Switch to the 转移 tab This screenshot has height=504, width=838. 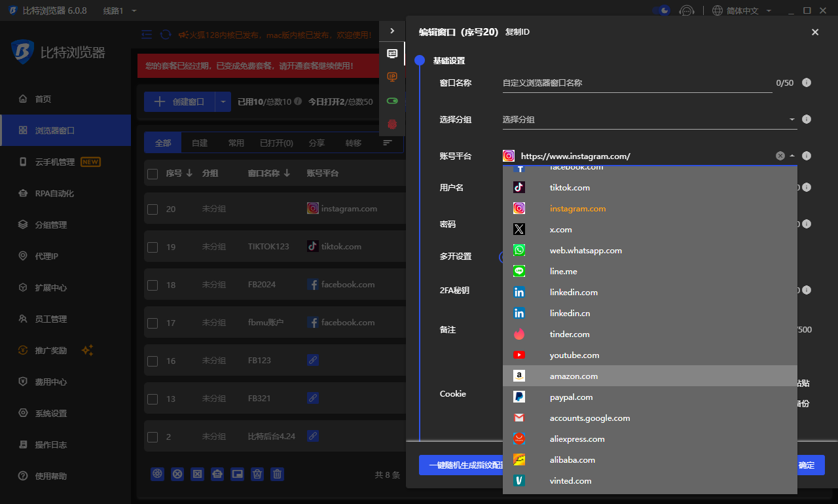(354, 143)
